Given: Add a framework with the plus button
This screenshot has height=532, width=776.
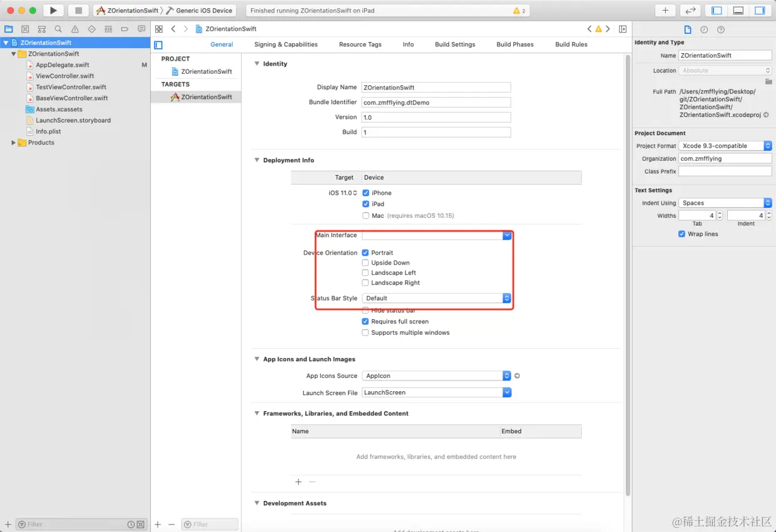Looking at the screenshot, I should tap(299, 482).
